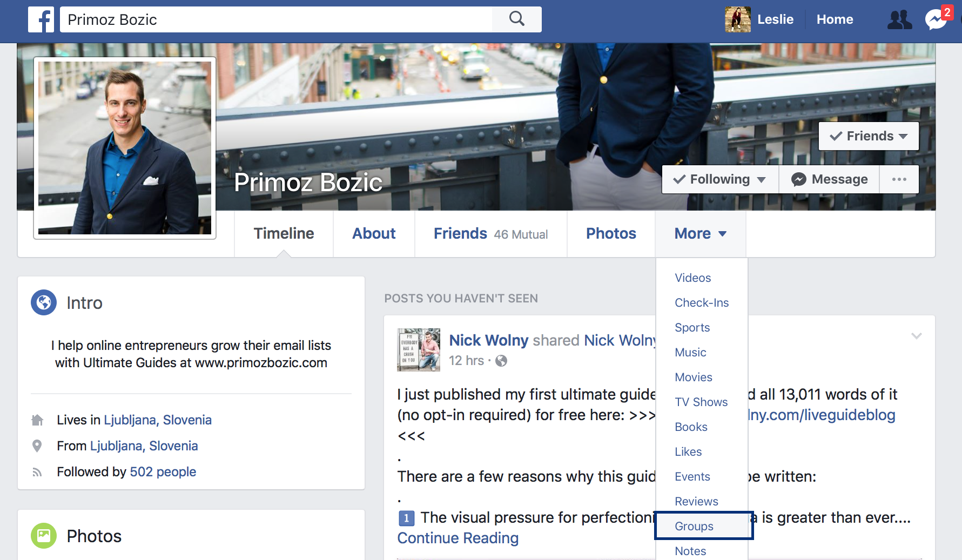Click the From location pin icon
962x560 pixels.
[37, 446]
